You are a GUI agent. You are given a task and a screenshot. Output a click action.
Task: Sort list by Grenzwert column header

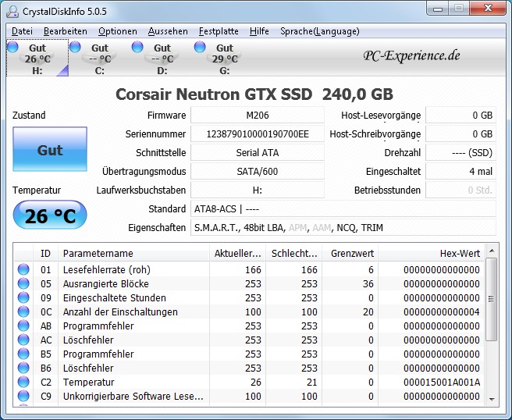coord(353,253)
